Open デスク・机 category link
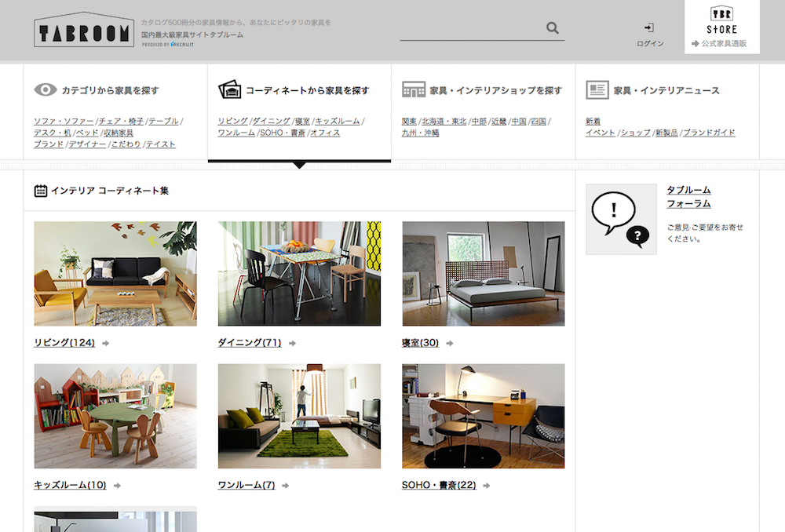The height and width of the screenshot is (532, 785). click(53, 133)
